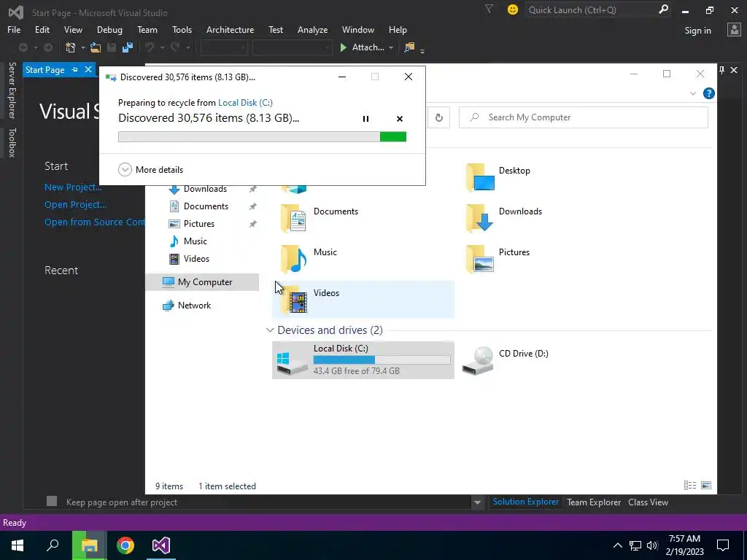Toggle Keep page open after project checkbox
747x560 pixels.
pyautogui.click(x=52, y=501)
